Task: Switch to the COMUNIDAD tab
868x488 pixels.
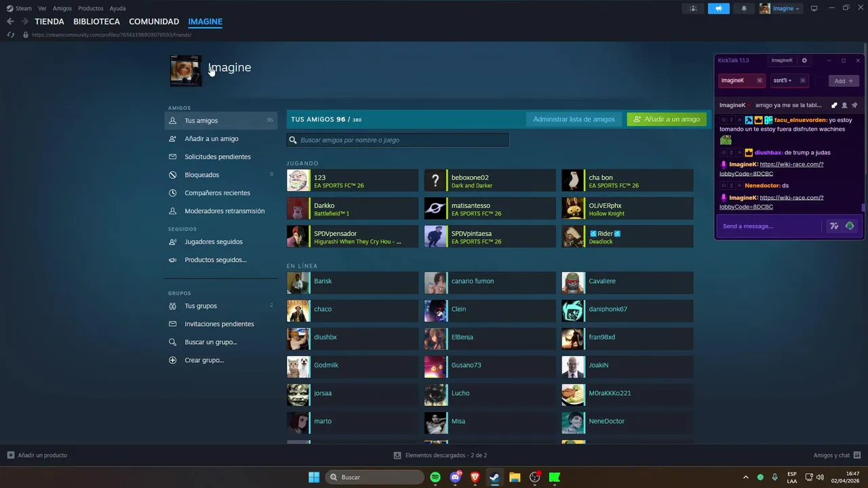Action: tap(154, 22)
